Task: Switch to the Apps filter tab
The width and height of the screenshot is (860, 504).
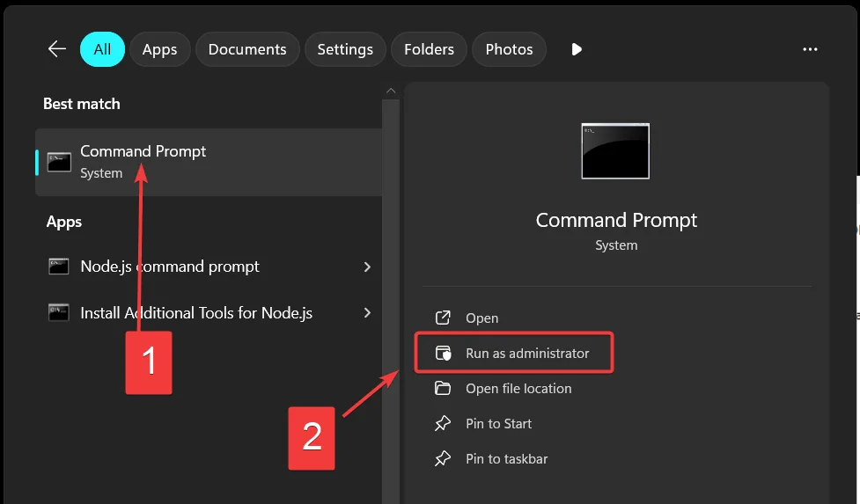Action: (x=159, y=49)
